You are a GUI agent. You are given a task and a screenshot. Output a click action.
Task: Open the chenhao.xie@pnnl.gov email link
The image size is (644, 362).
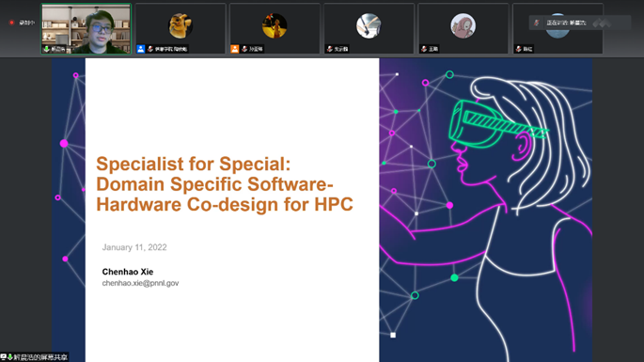coord(140,283)
